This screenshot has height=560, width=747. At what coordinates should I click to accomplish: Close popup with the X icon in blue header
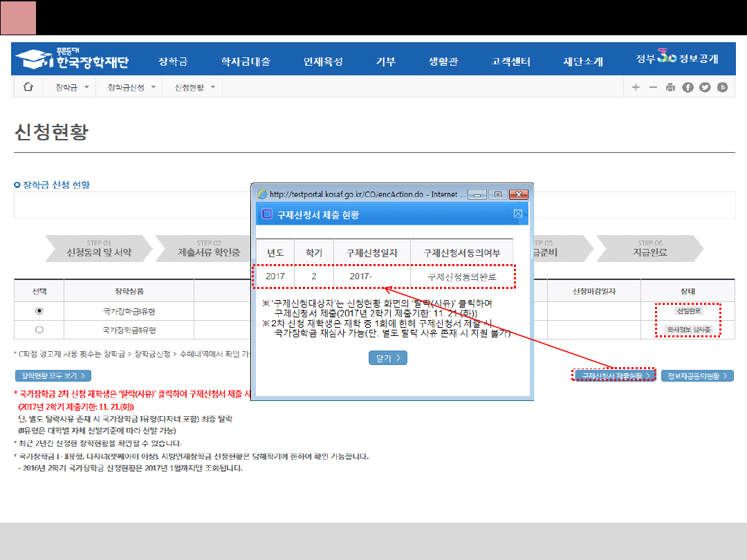coord(518,214)
